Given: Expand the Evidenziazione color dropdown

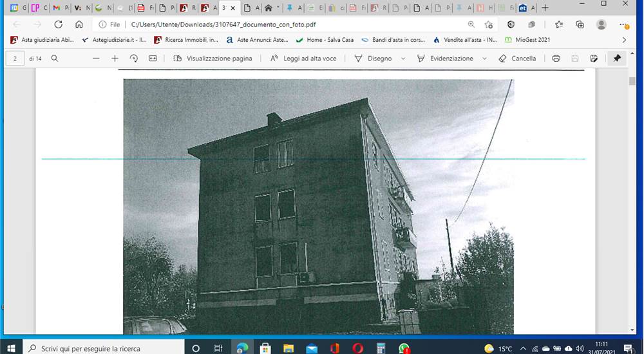Looking at the screenshot, I should [x=484, y=59].
